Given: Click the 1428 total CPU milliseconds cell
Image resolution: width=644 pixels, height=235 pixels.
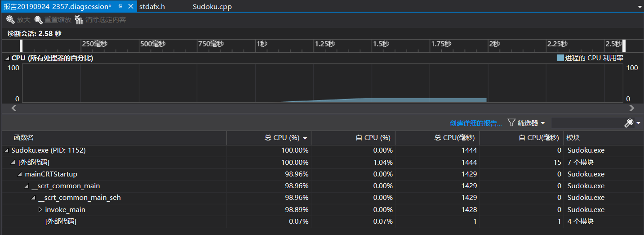Looking at the screenshot, I should tap(470, 209).
